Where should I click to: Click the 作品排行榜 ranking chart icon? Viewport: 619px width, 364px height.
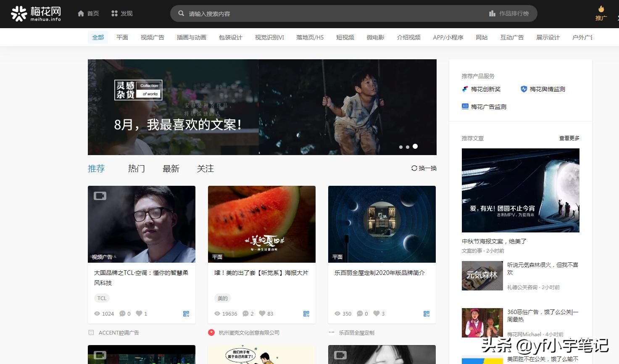[x=492, y=13]
